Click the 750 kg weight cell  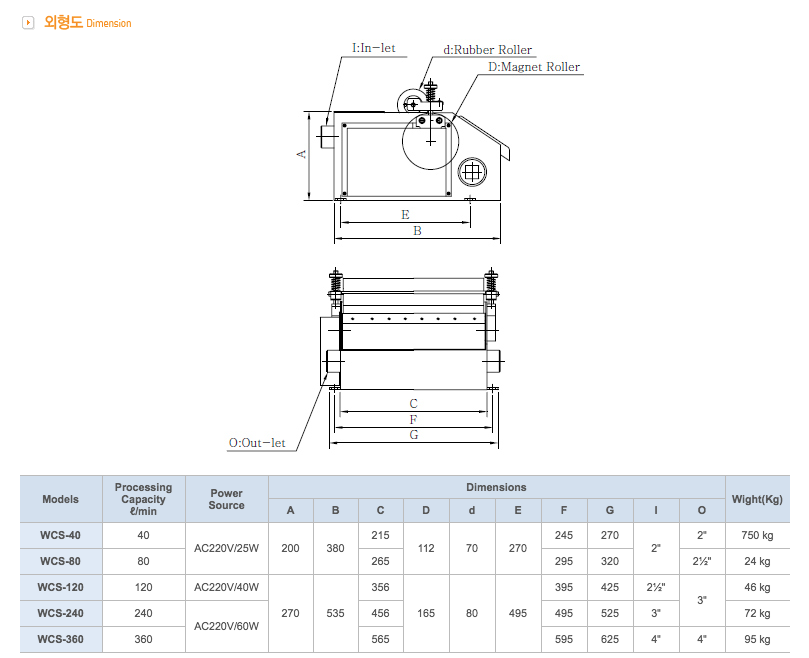coord(757,536)
